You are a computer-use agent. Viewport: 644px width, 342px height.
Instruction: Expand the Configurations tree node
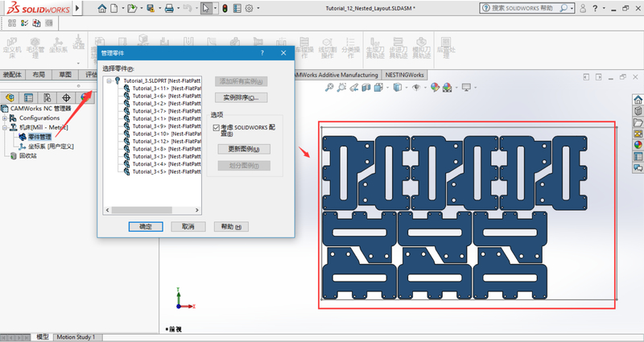coord(5,117)
